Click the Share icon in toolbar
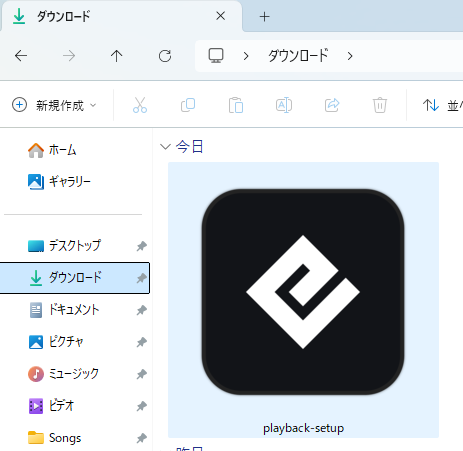Screen dimensions: 463x451 pos(332,105)
